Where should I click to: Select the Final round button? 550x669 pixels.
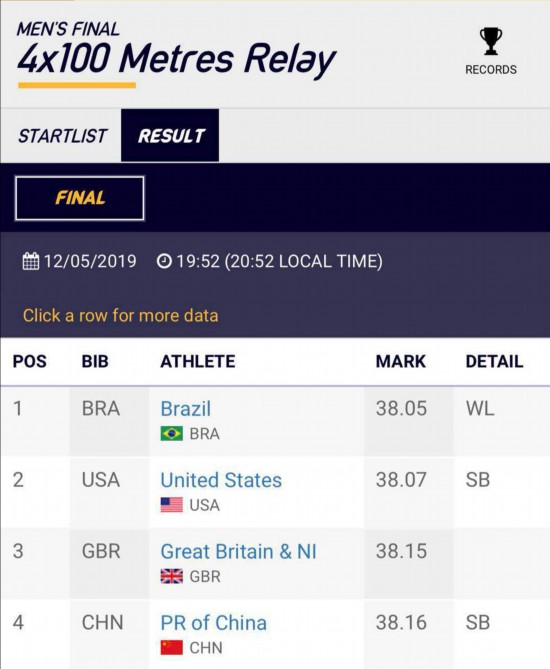point(80,198)
